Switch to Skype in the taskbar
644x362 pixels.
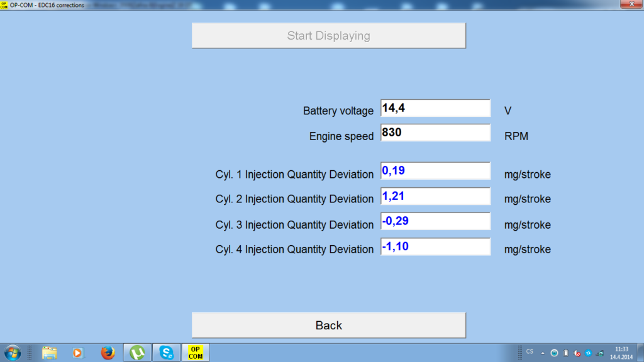167,353
